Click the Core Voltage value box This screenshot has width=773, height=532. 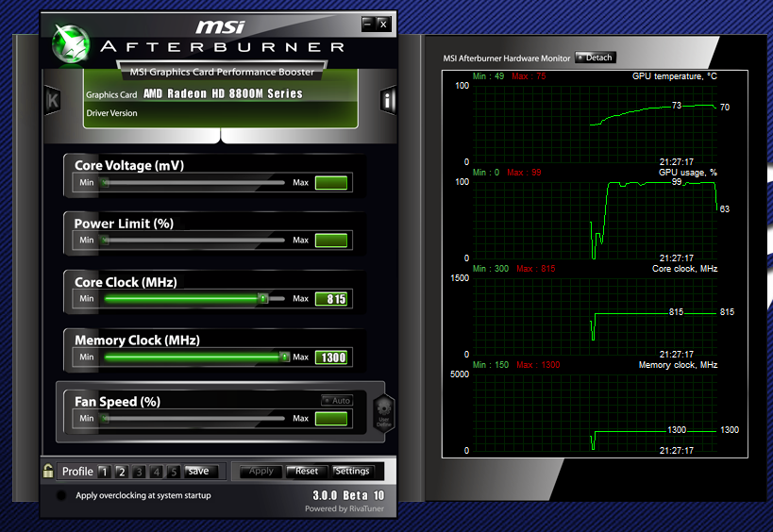click(x=331, y=183)
